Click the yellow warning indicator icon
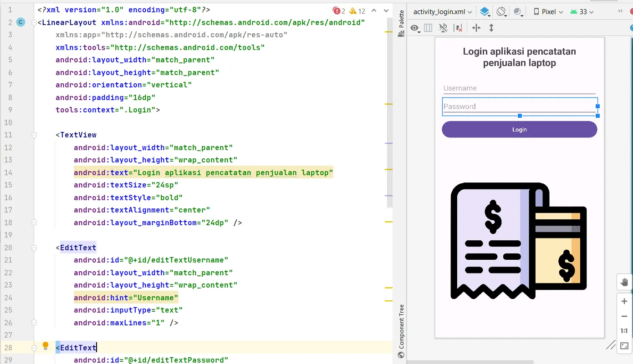Viewport: 633px width, 364px height. coord(353,10)
